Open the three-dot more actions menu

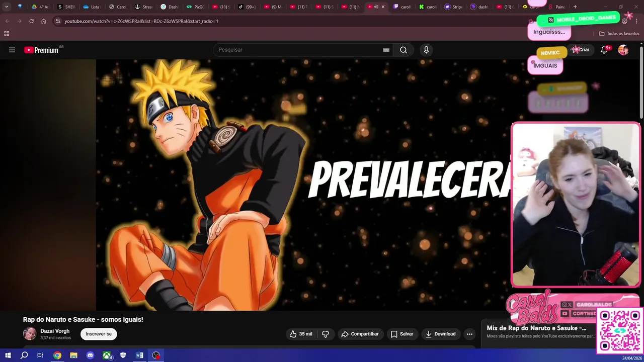[469, 334]
